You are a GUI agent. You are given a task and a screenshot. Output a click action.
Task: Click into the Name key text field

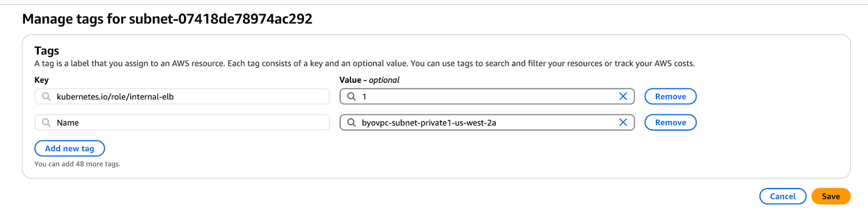190,122
